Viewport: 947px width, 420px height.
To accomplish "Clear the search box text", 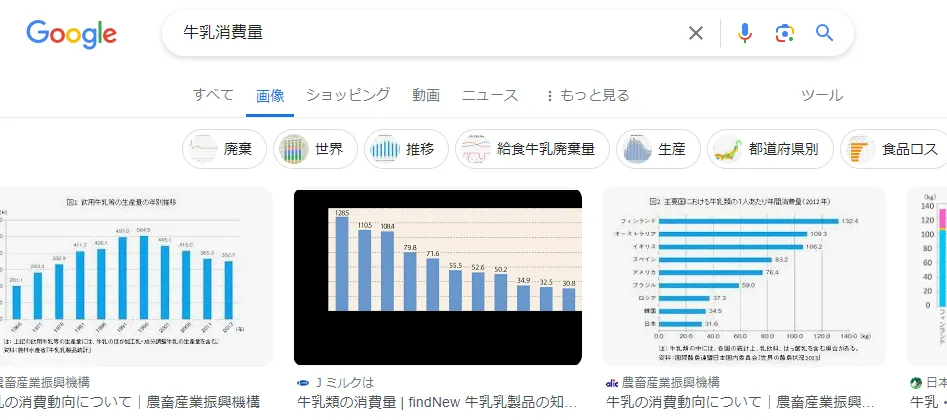I will point(696,33).
